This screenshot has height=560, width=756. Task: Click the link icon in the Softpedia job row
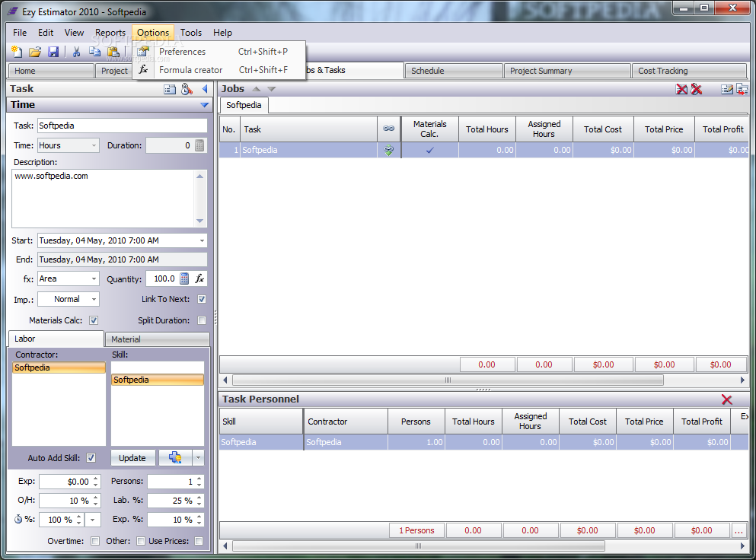(x=388, y=150)
